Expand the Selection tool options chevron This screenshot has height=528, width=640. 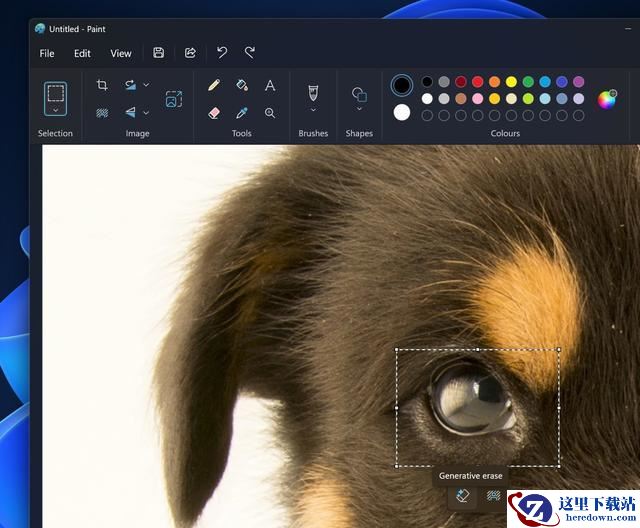tap(56, 110)
